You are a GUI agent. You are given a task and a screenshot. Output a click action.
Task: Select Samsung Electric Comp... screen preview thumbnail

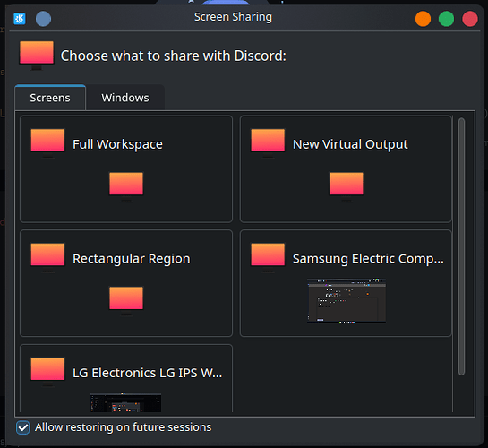click(347, 301)
